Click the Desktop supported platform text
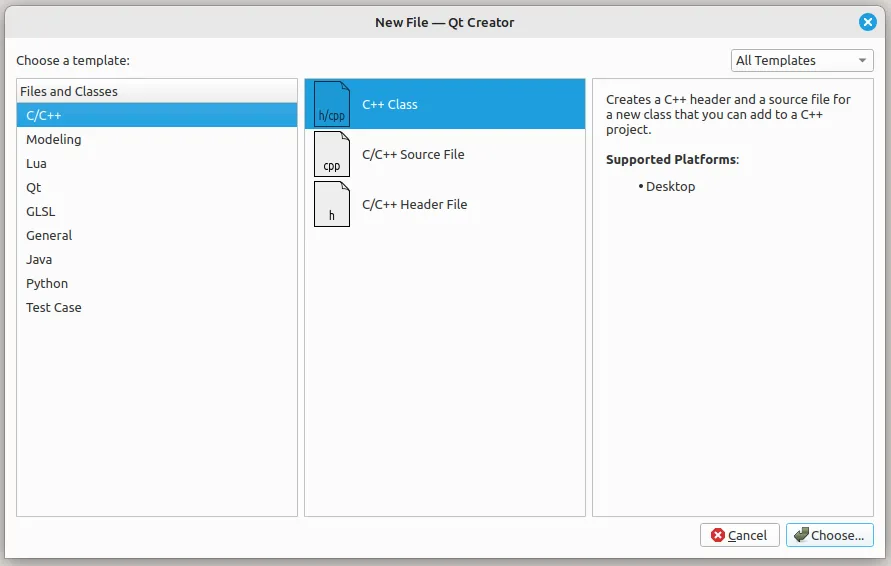 [670, 186]
